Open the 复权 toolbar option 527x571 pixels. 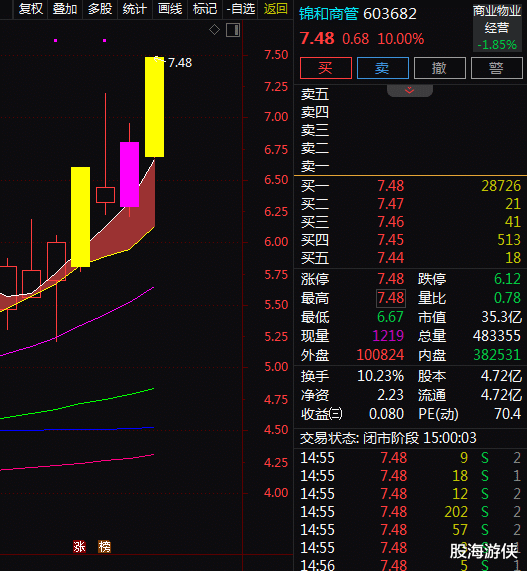click(x=31, y=8)
